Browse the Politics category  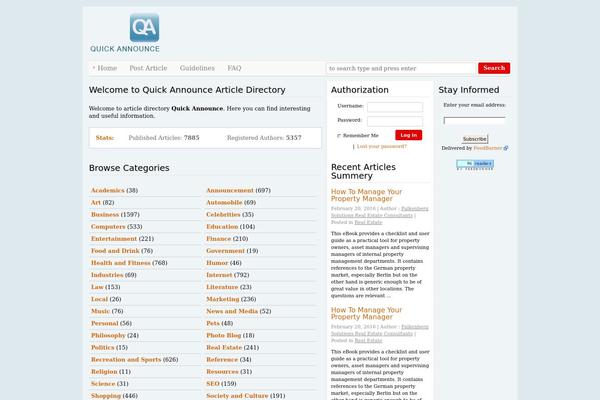pos(103,348)
